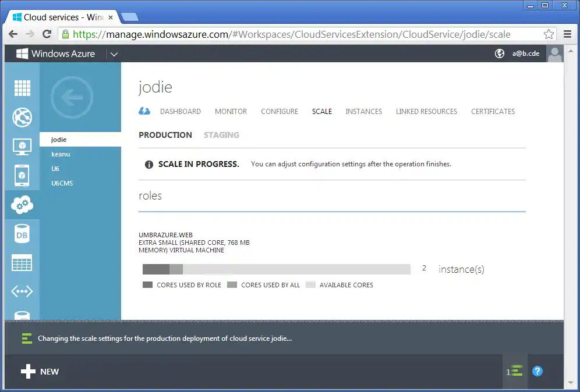Viewport: 580px width, 392px height.
Task: Click the Cores Used By All swatch
Action: pyautogui.click(x=232, y=285)
